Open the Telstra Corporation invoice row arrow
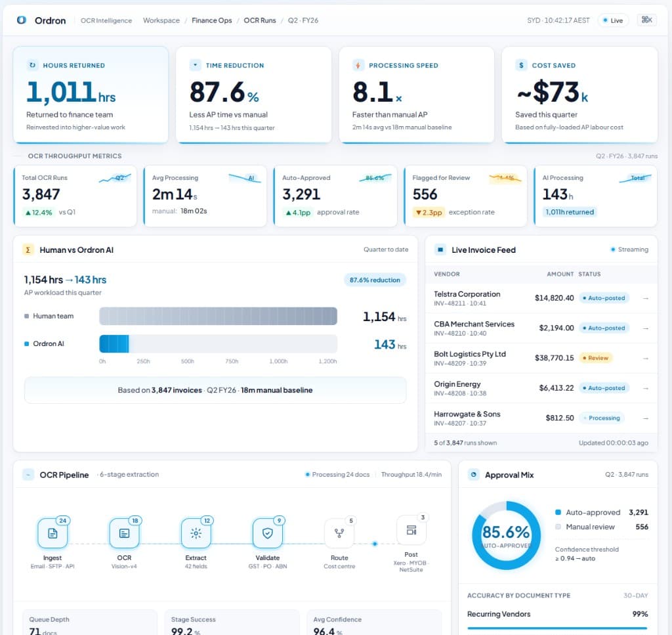The width and height of the screenshot is (672, 635). pos(646,298)
